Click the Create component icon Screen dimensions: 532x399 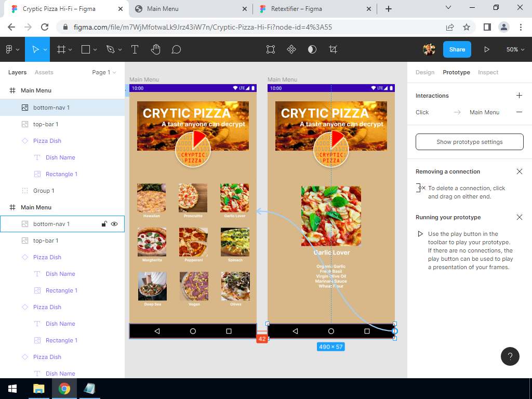pyautogui.click(x=291, y=49)
